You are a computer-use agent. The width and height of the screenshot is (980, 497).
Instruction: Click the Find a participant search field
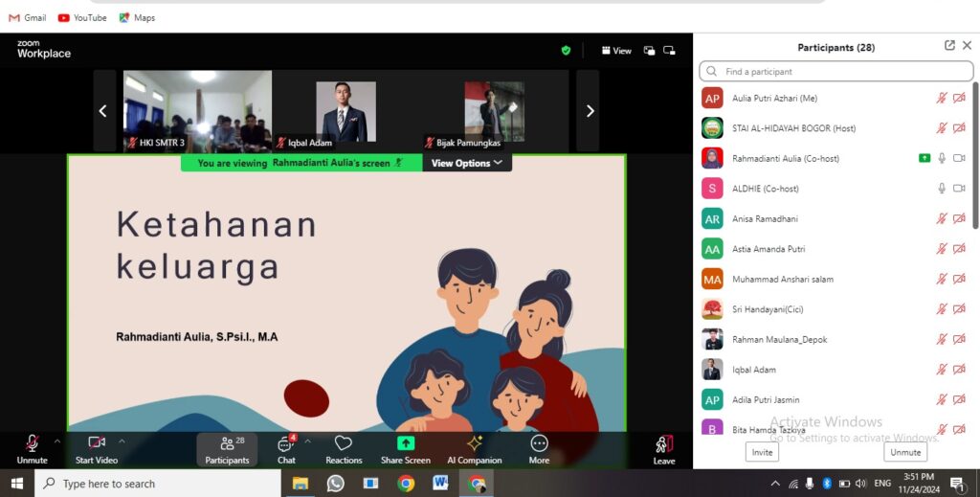pyautogui.click(x=836, y=72)
